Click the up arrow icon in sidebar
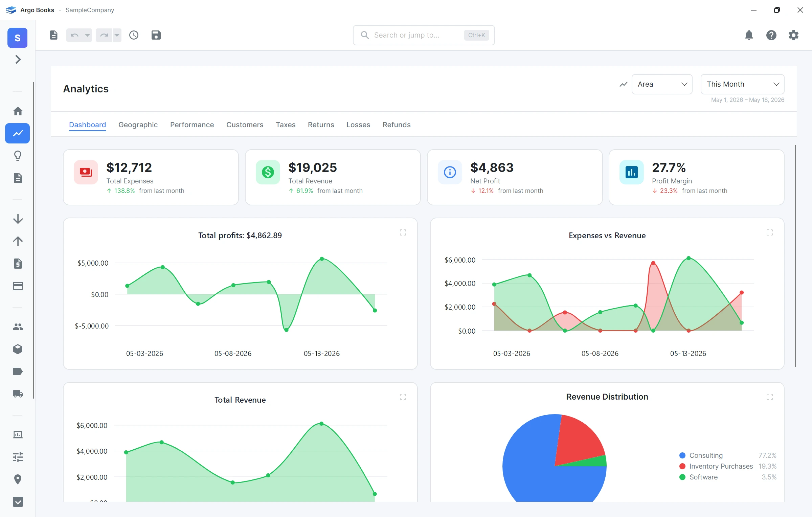This screenshot has width=812, height=517. click(18, 241)
